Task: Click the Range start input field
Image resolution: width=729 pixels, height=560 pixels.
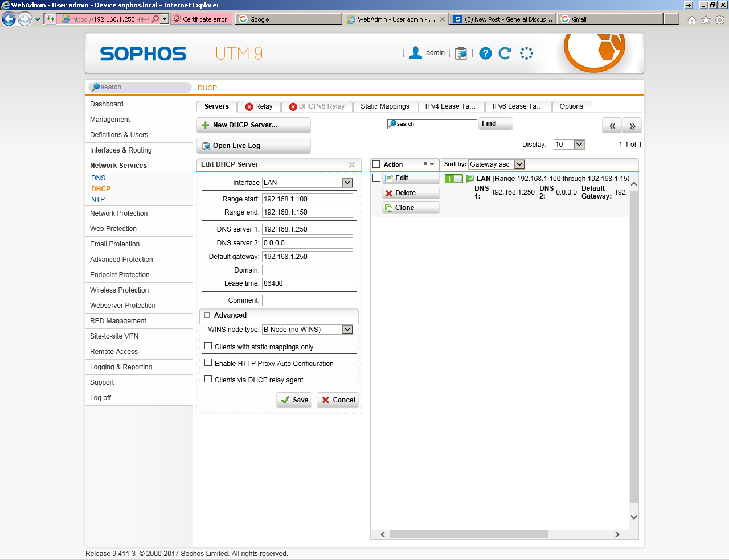Action: point(308,199)
